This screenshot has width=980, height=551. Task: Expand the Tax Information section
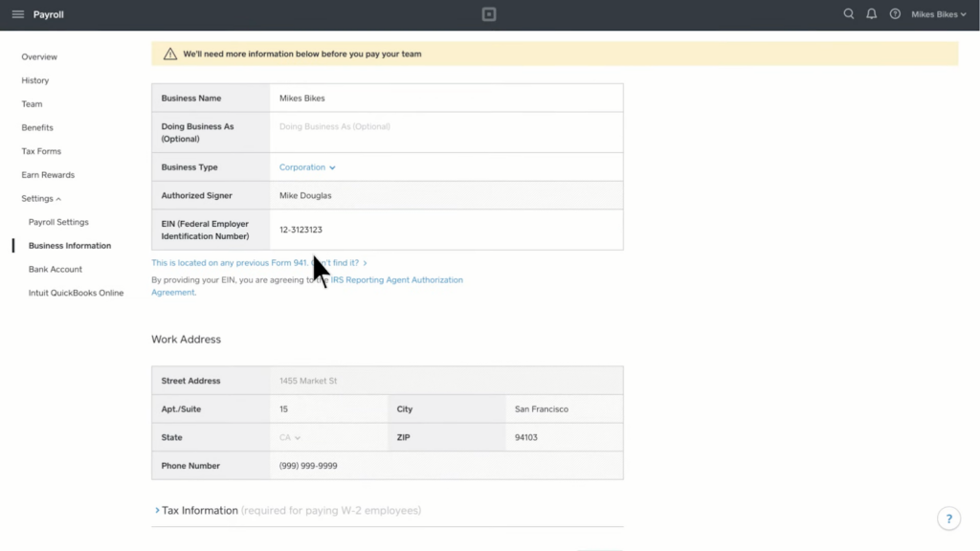click(287, 511)
